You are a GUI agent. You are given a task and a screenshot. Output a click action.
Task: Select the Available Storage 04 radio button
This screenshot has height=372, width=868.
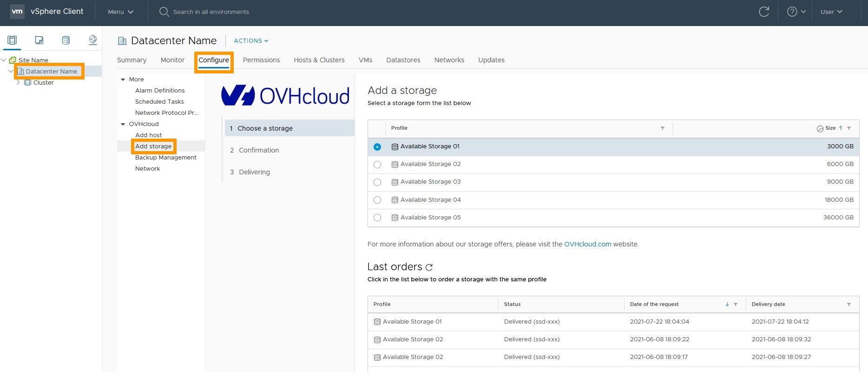pyautogui.click(x=377, y=200)
